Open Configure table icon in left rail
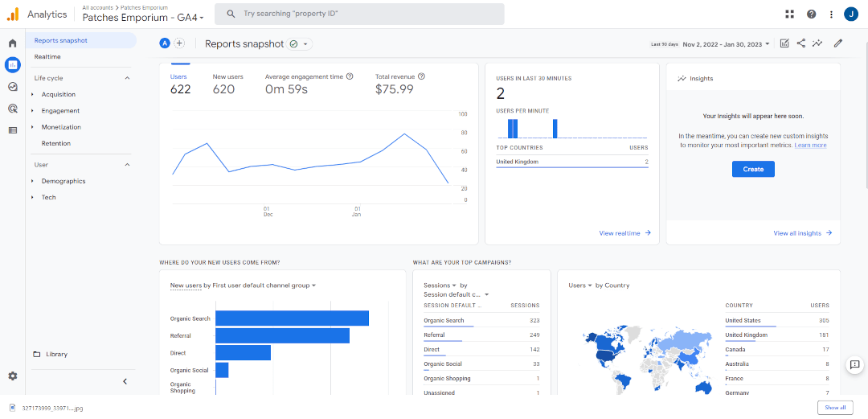Viewport: 868px width, 419px height. 13,130
